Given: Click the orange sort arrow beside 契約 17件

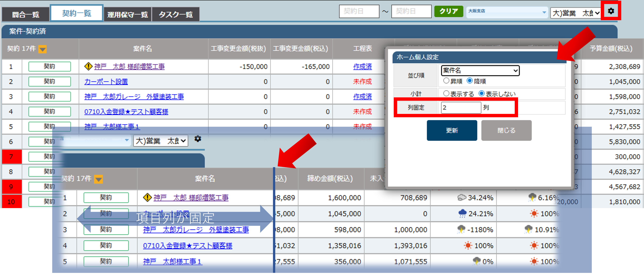Looking at the screenshot, I should tap(42, 49).
